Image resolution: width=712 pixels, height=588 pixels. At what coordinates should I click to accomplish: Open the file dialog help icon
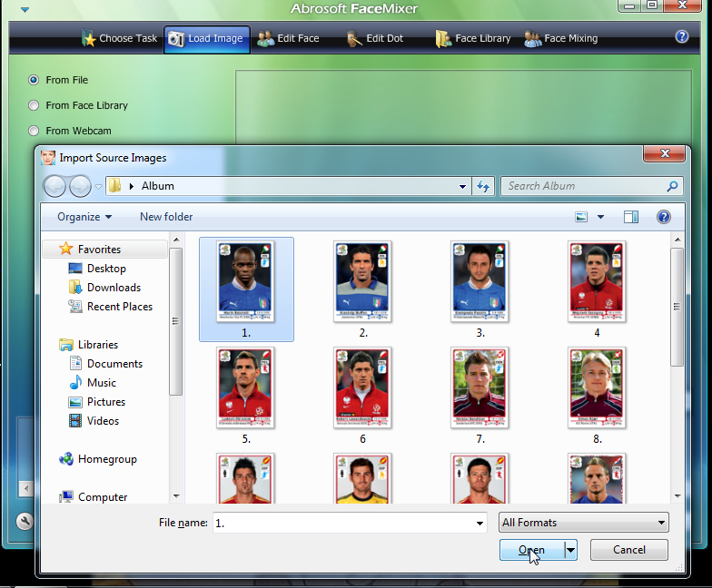(x=663, y=217)
